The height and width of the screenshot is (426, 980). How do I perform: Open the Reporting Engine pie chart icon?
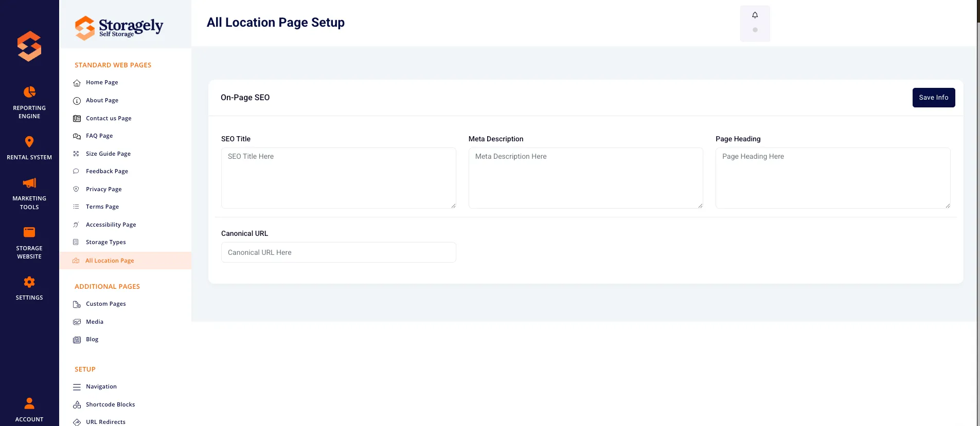tap(29, 92)
